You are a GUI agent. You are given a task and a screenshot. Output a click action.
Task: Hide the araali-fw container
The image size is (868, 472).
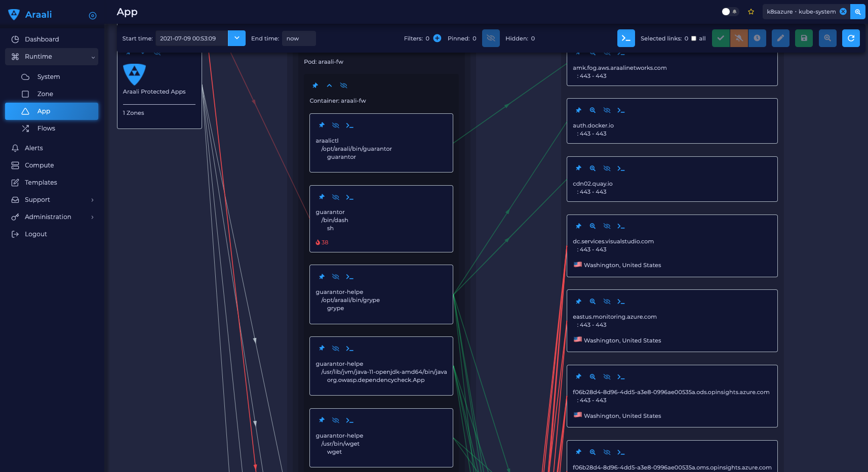coord(343,85)
